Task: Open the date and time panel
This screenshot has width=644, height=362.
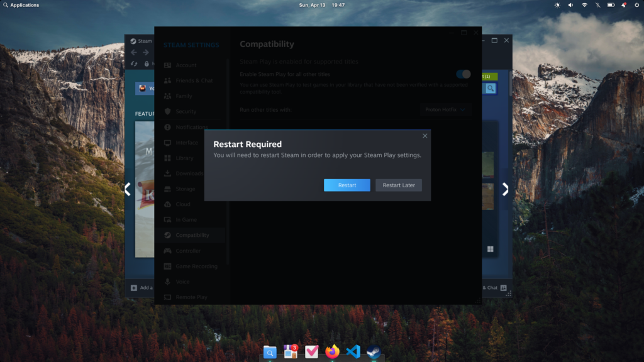Action: [321, 5]
